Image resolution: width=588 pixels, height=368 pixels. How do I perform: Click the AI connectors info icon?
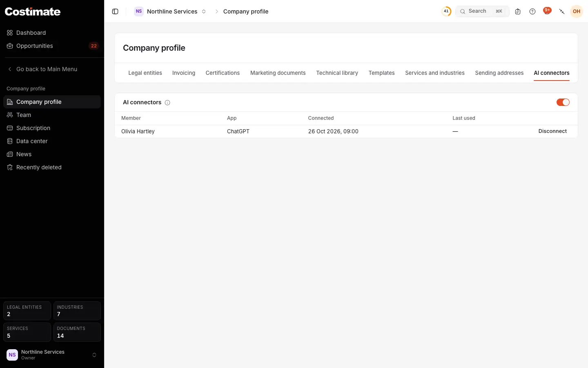pos(167,103)
